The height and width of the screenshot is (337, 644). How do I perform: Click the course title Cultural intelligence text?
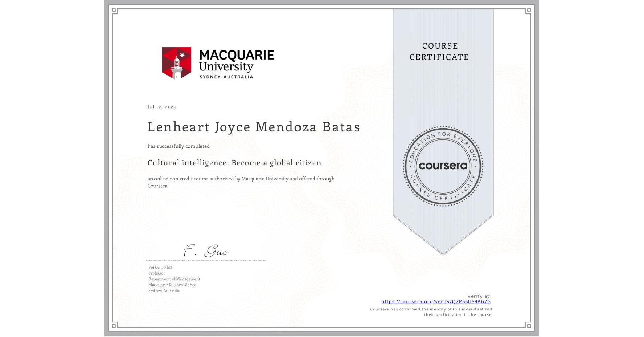(x=234, y=163)
